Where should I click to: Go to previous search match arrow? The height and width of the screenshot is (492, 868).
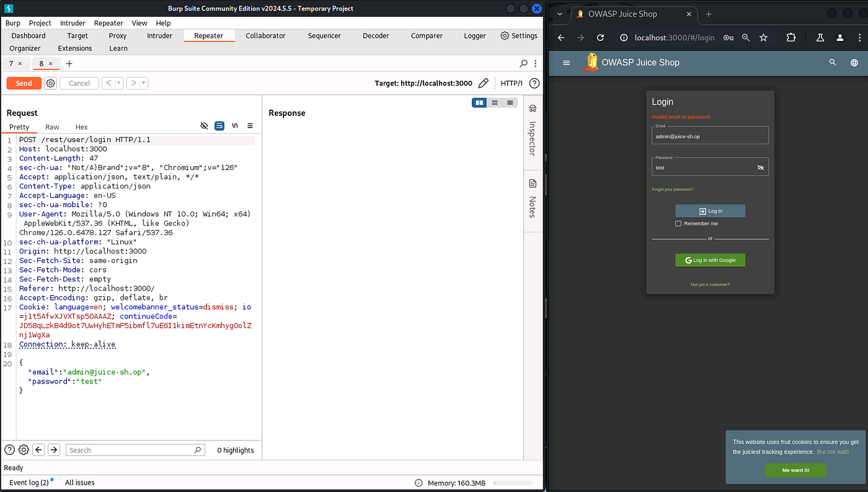pos(38,450)
